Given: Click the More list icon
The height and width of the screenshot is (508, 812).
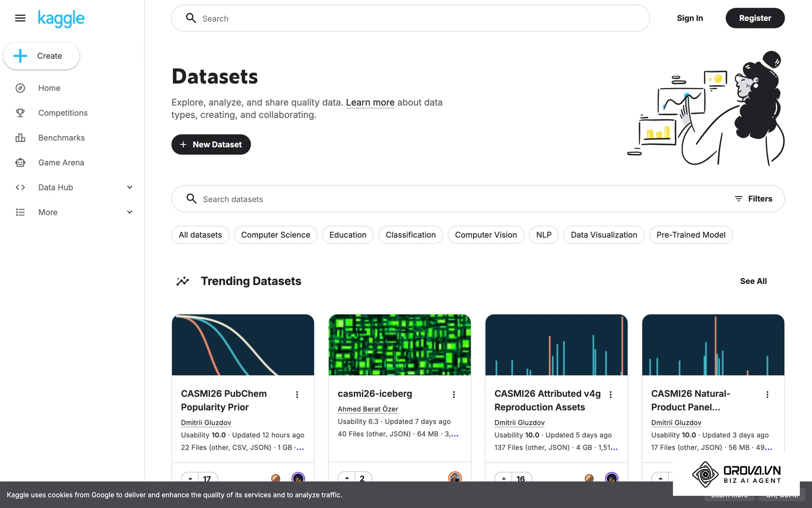Looking at the screenshot, I should pos(20,212).
